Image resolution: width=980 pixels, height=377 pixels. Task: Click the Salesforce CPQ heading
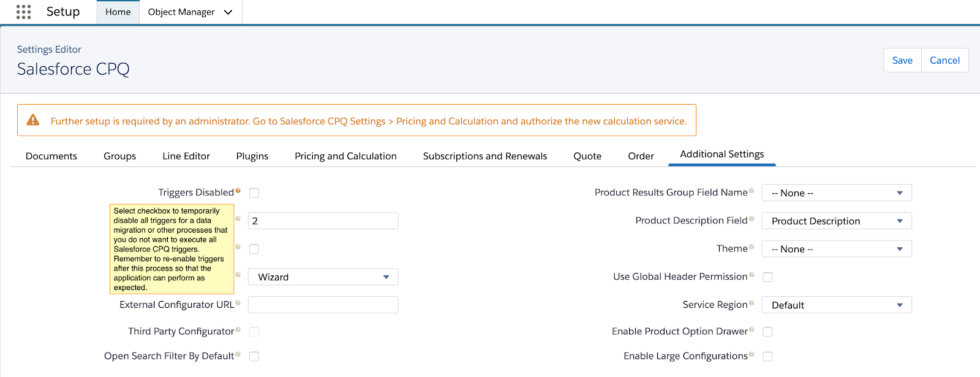tap(73, 69)
